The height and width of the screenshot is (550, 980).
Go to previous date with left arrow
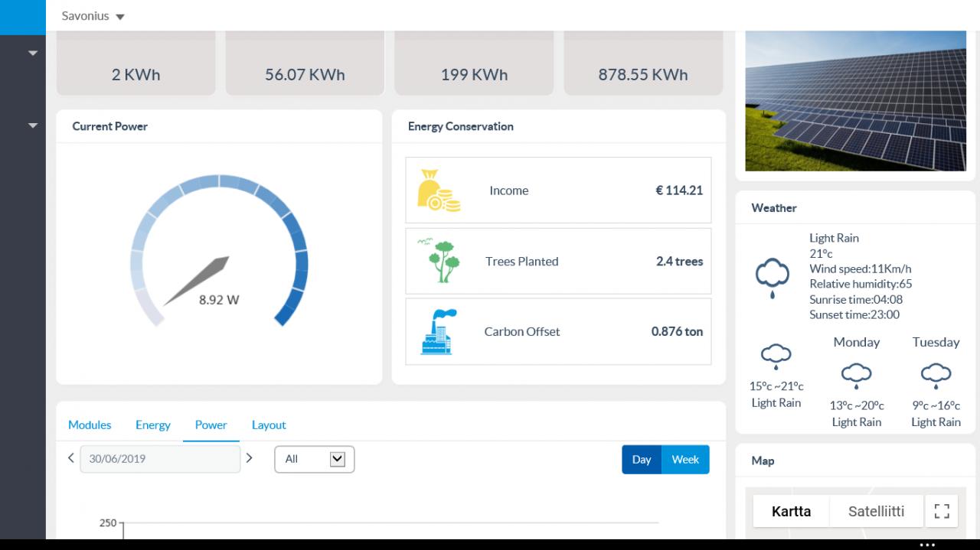click(x=71, y=458)
